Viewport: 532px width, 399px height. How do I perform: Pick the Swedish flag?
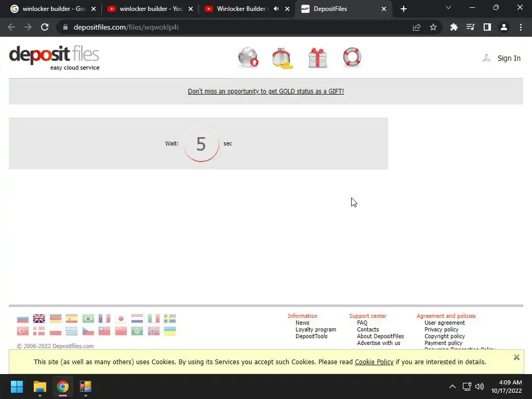[x=170, y=318]
